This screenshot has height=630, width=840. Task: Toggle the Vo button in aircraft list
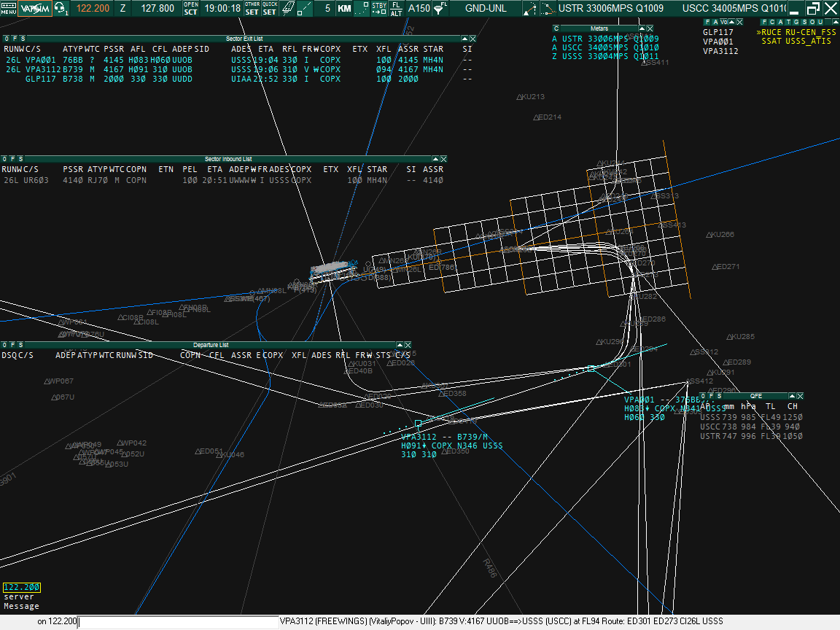[724, 22]
